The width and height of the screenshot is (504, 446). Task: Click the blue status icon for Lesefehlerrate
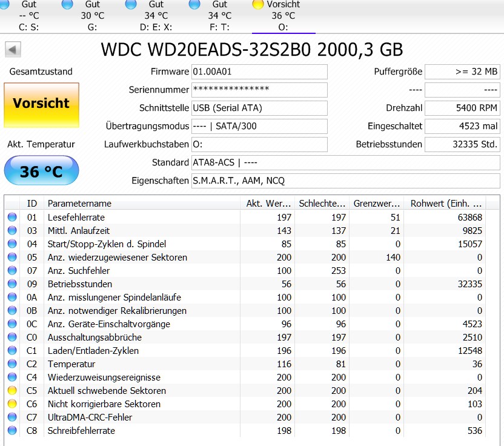point(12,217)
